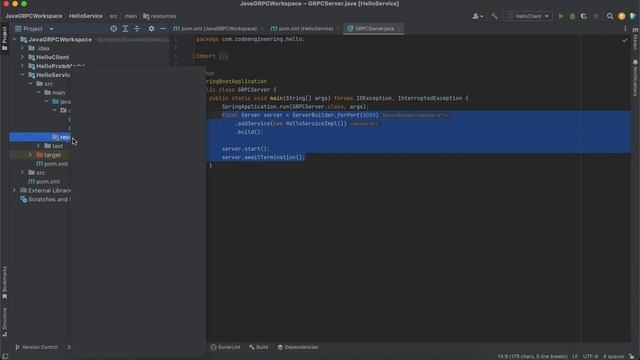640x360 pixels.
Task: Click the inspections checkmark in editor corner
Action: click(x=624, y=40)
